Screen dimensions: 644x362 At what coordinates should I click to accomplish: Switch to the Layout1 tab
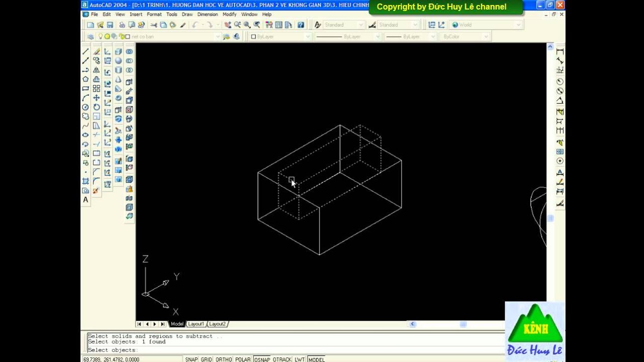(x=196, y=324)
